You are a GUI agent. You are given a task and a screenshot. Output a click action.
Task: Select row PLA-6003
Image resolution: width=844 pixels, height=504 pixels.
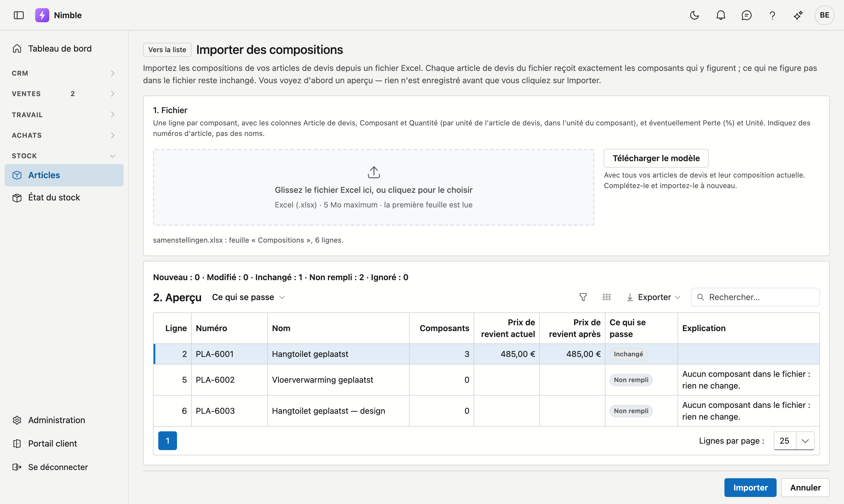[486, 411]
